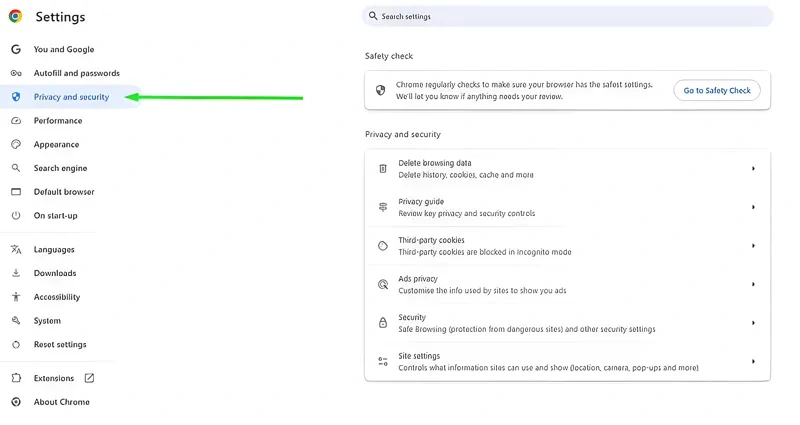Click 'Safe Browsing (protection from dangerous sites)' text
The image size is (800, 425).
coord(481,329)
